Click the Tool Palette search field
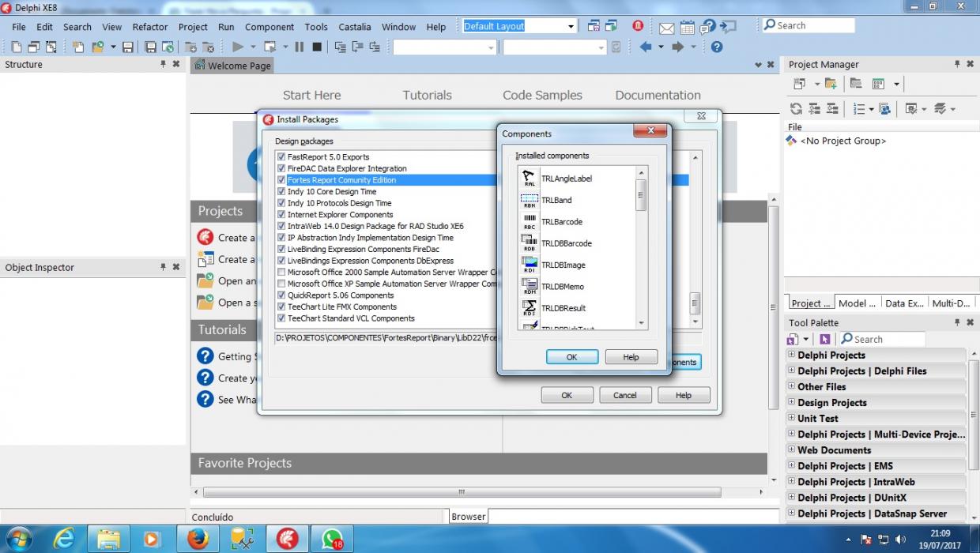This screenshot has height=553, width=980. (882, 339)
